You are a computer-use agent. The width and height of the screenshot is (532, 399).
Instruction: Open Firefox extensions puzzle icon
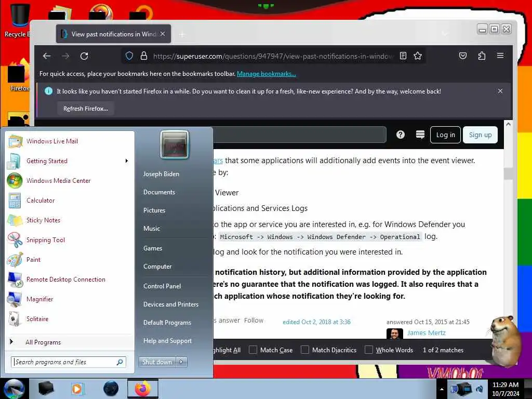(x=482, y=56)
